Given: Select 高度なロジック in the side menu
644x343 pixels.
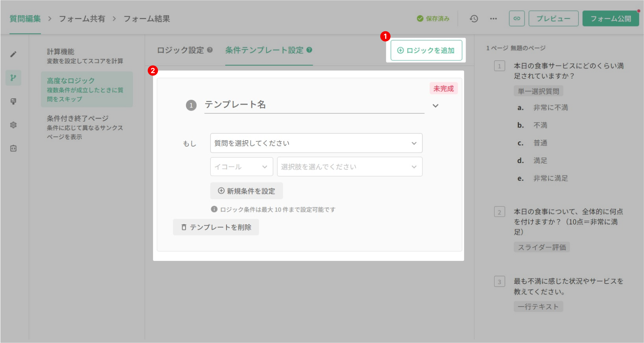Looking at the screenshot, I should (x=87, y=89).
